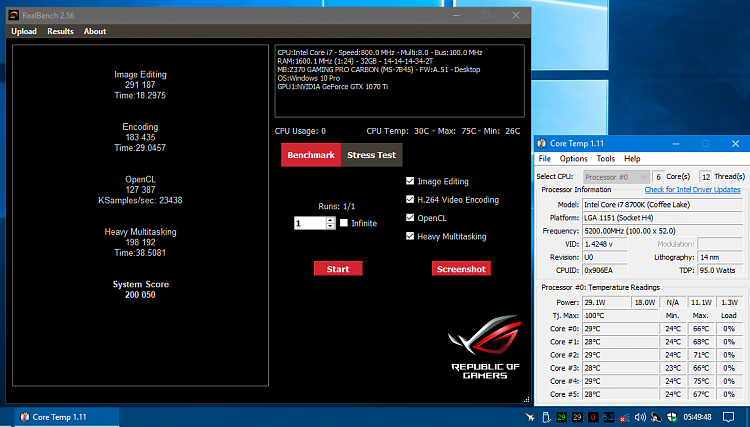Open the File menu in Core Temp
Viewport: 750px width, 427px height.
[545, 159]
